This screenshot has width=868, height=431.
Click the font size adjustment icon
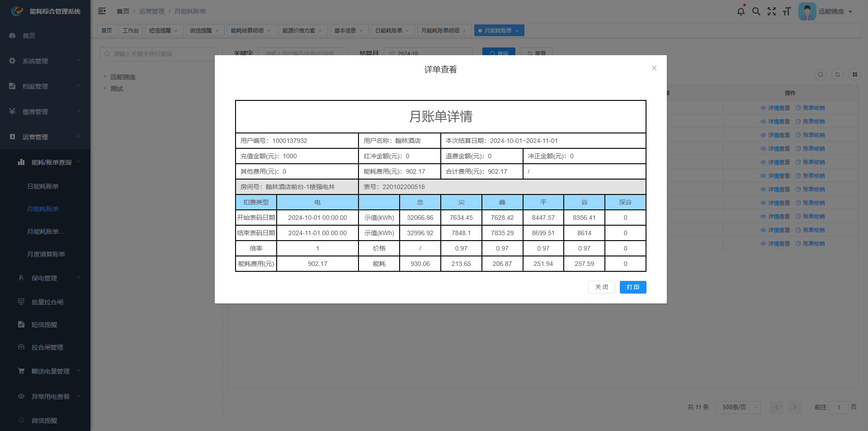click(x=787, y=11)
